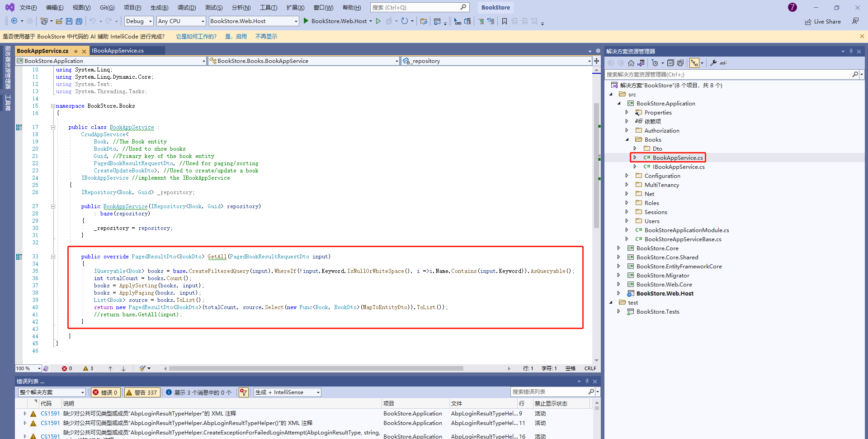Open the Debug configuration dropdown
Viewport: 868px width, 439px height.
point(139,21)
